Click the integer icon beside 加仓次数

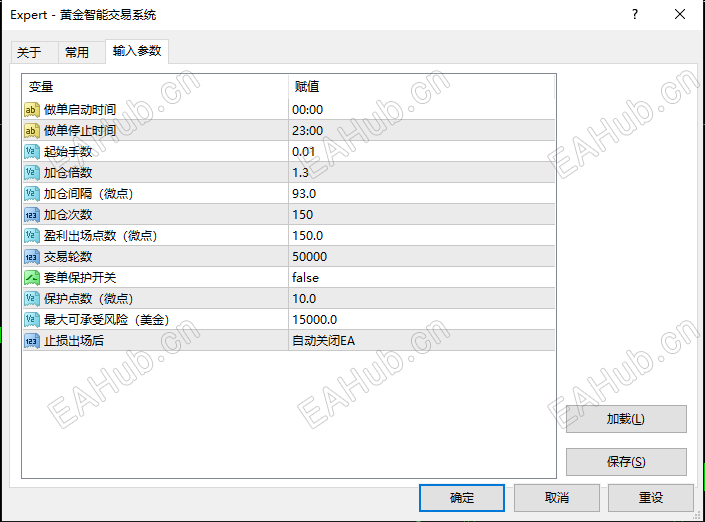click(31, 215)
